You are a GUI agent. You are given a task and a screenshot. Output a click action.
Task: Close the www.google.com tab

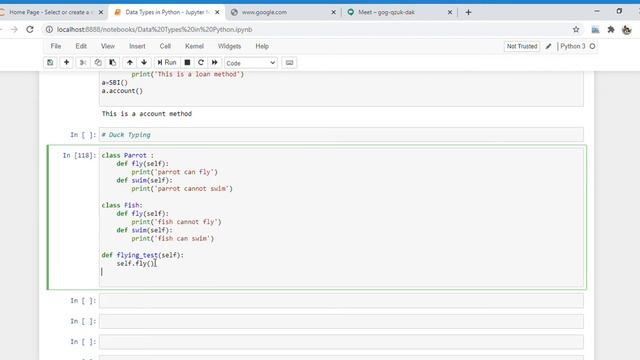click(x=333, y=12)
